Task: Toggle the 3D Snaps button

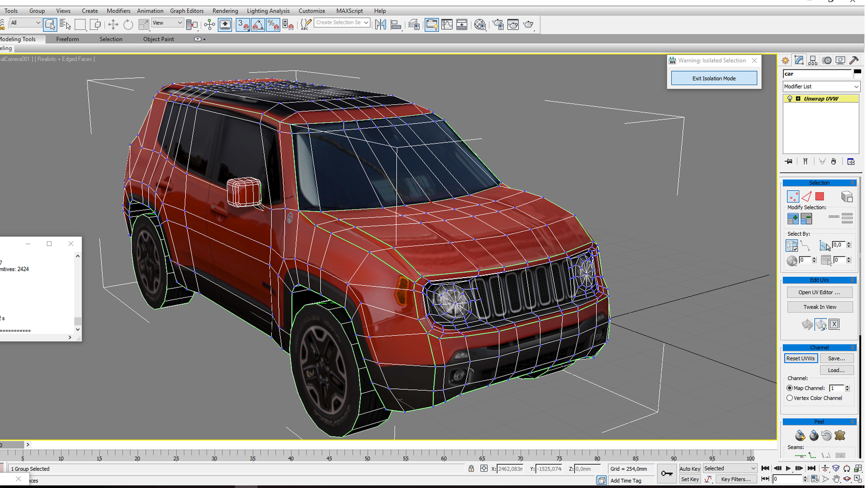Action: (243, 25)
